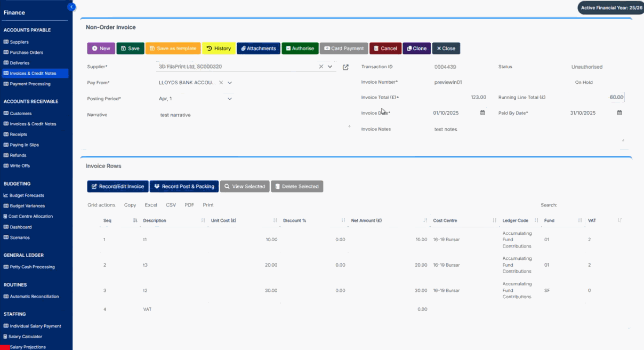Go to Payment Processing in the sidebar
This screenshot has height=350, width=644.
coord(30,84)
